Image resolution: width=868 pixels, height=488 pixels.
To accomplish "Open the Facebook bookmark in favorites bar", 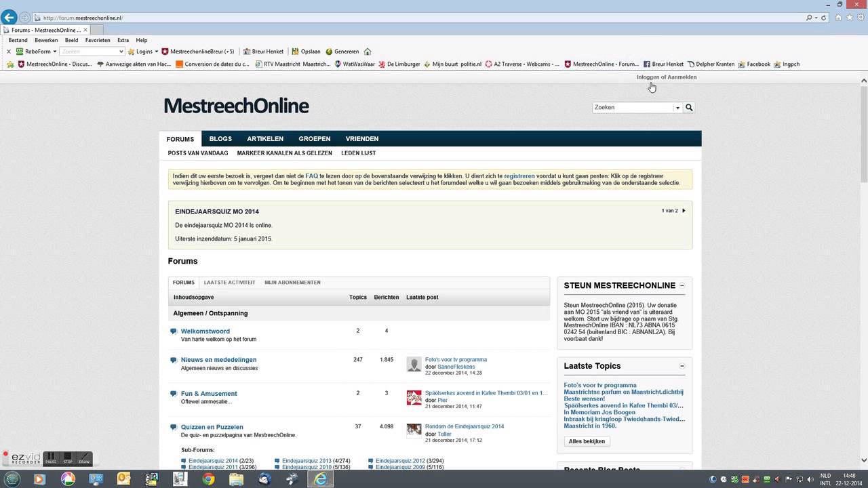I will point(754,64).
